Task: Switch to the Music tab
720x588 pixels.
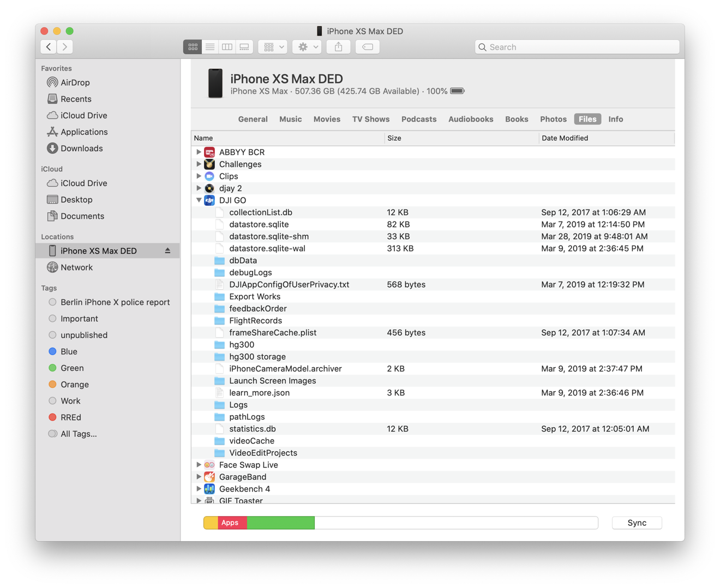Action: click(x=290, y=119)
